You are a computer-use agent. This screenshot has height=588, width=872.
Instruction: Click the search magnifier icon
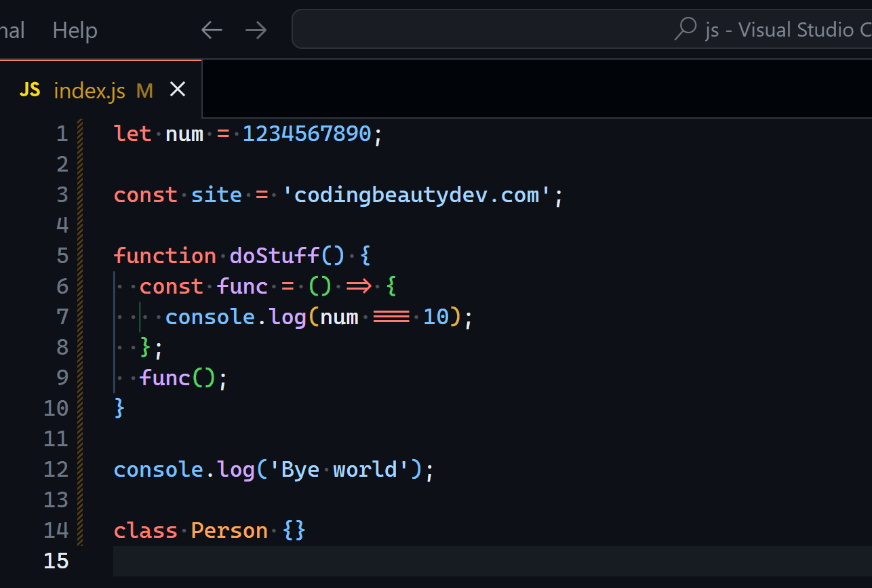[x=686, y=28]
